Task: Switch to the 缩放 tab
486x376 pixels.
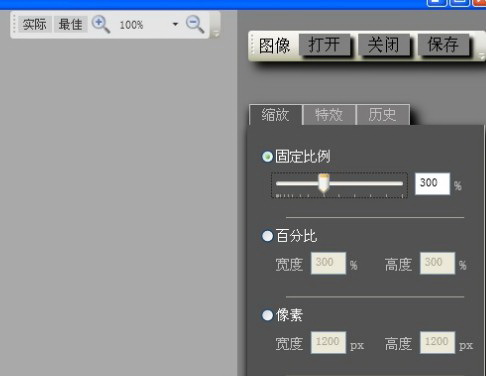Action: tap(275, 115)
